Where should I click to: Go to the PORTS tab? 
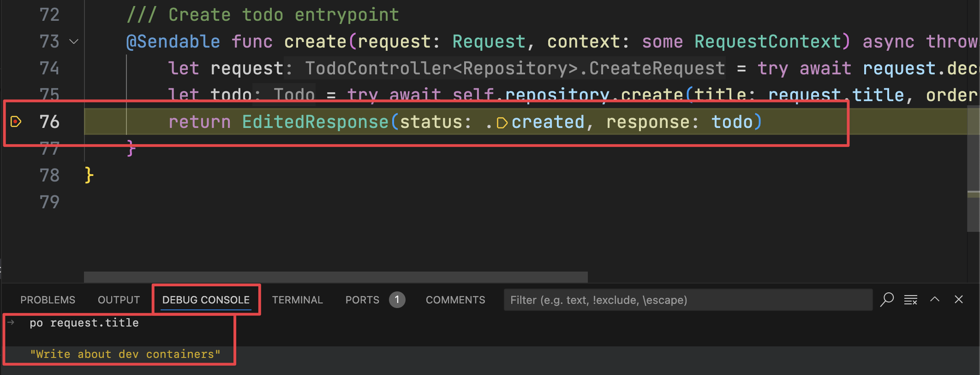[x=362, y=300]
